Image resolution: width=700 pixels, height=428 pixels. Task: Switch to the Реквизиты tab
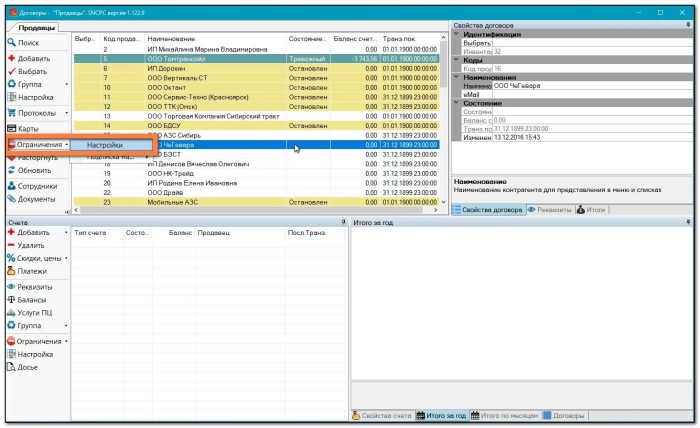coord(550,209)
